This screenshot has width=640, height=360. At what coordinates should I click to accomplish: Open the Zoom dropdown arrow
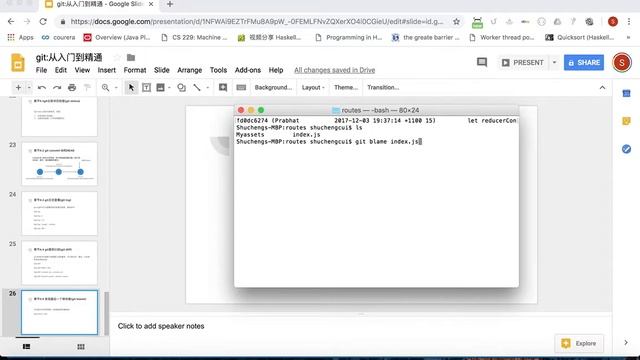pyautogui.click(x=116, y=87)
